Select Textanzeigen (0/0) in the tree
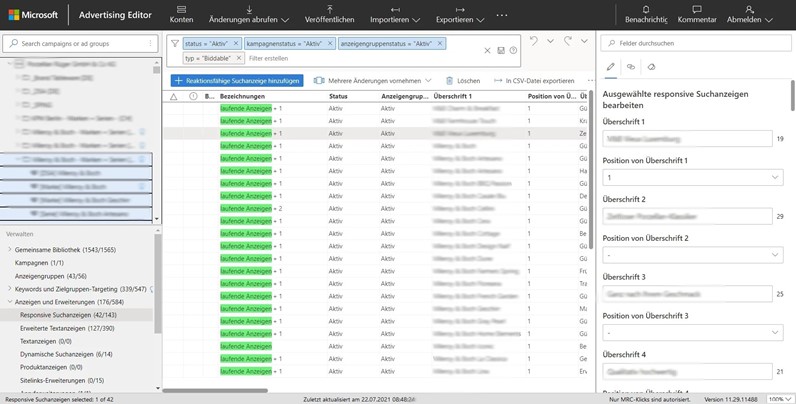Screen dimensions: 796x404 point(46,342)
